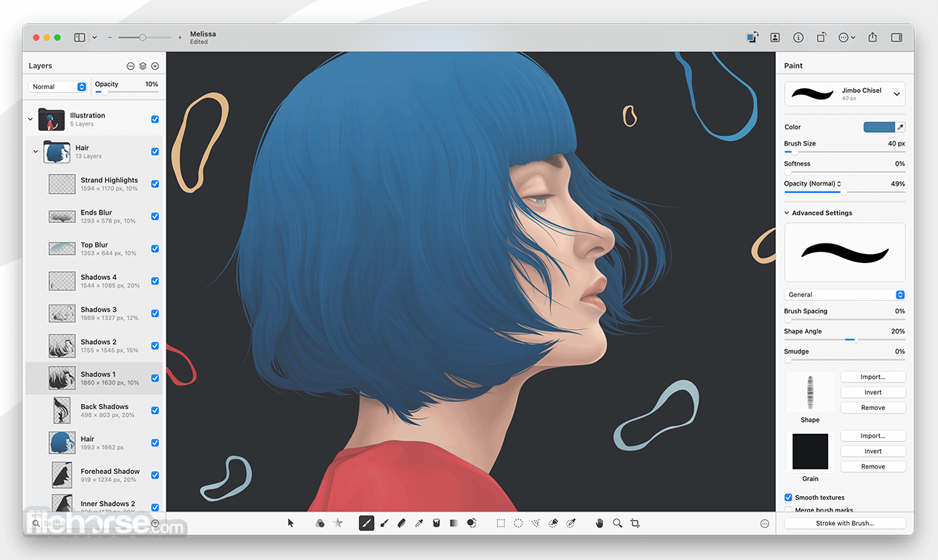Screen dimensions: 938x560
Task: Open the ellipsis more menu in title bar
Action: (846, 37)
